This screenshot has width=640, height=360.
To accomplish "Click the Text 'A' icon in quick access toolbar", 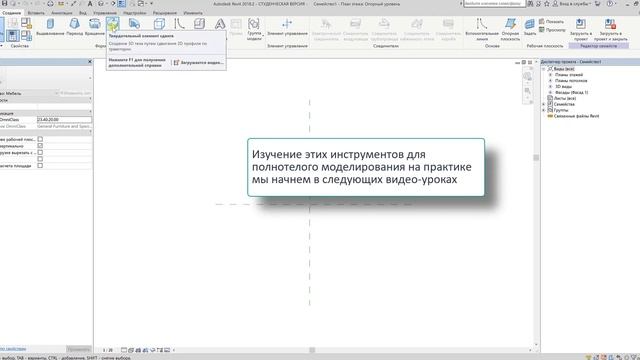I will click(90, 3).
